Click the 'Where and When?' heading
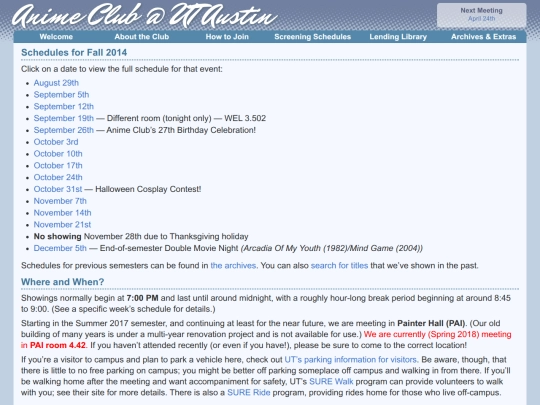The width and height of the screenshot is (540, 405). 62,282
